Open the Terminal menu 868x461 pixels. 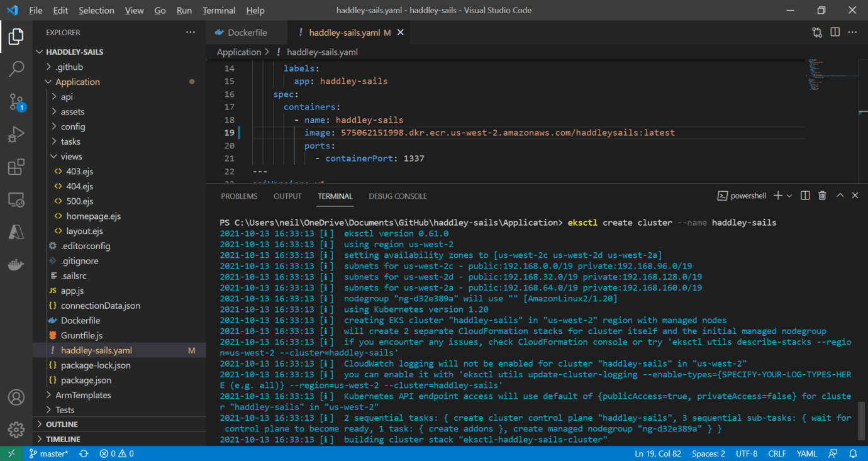coord(219,11)
